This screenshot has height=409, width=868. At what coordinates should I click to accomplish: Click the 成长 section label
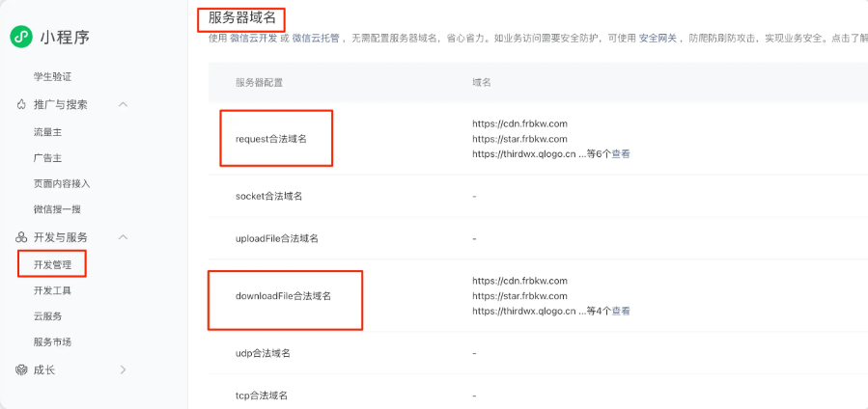point(44,370)
